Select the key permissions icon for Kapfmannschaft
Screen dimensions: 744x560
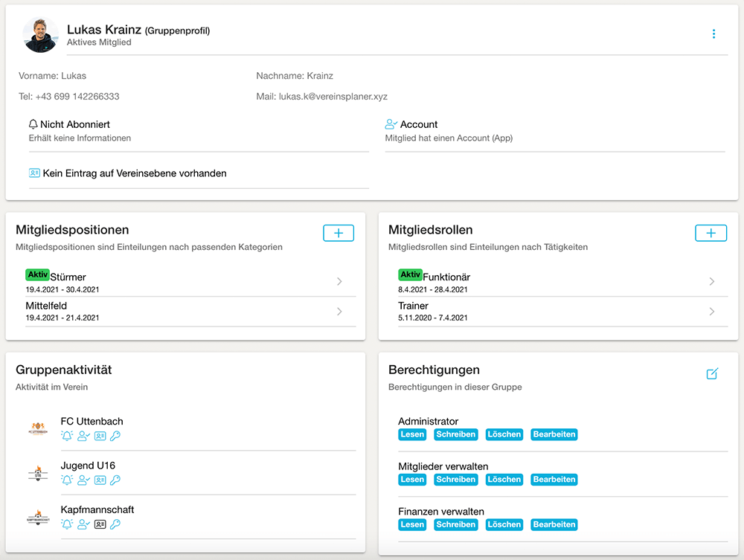[x=115, y=524]
